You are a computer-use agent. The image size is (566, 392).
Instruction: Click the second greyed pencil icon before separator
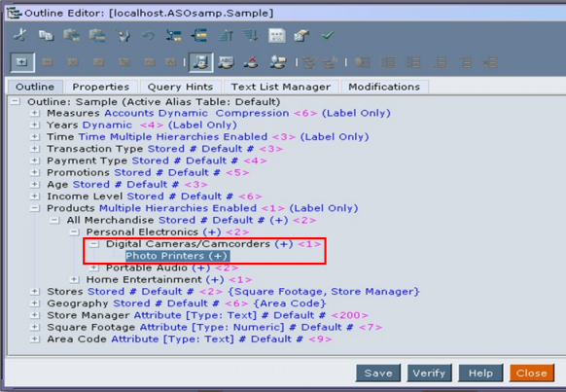pos(330,62)
